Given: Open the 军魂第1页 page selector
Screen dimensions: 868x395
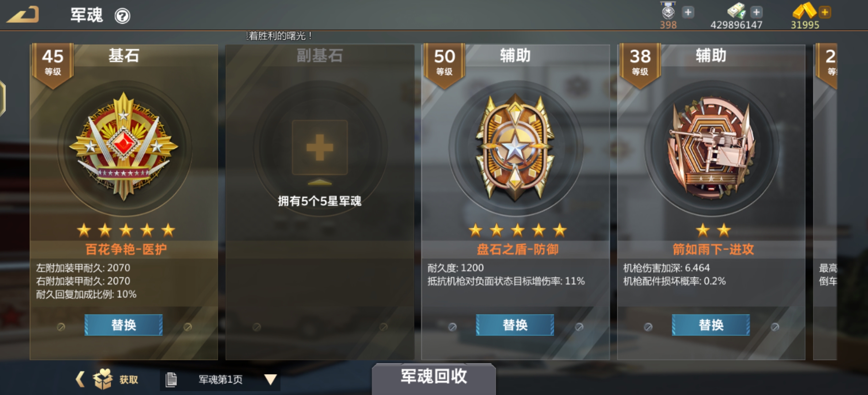Looking at the screenshot, I should point(220,379).
